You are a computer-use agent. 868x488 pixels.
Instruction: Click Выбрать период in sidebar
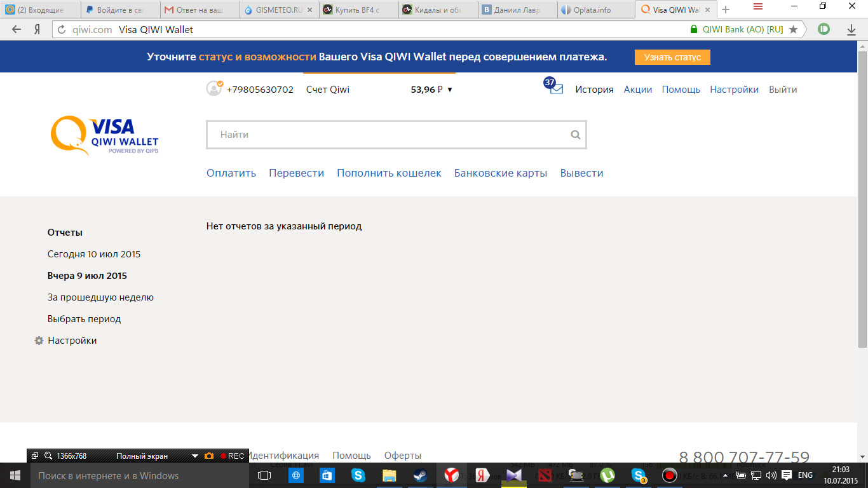pos(84,319)
